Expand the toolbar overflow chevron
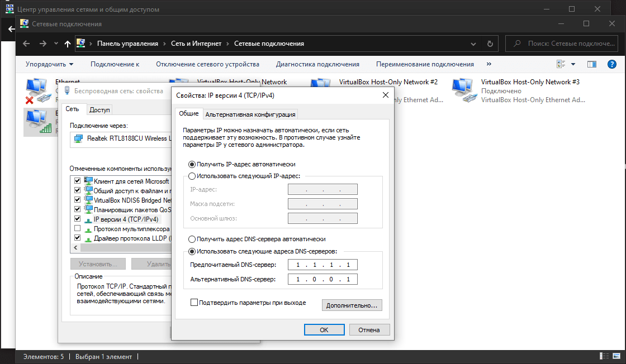 [489, 64]
